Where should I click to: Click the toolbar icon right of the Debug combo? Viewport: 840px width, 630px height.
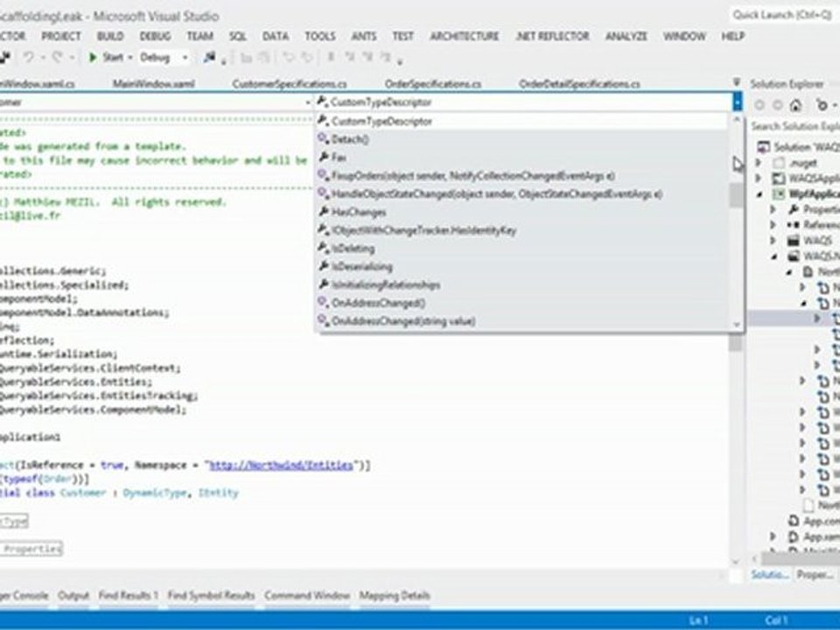click(209, 58)
